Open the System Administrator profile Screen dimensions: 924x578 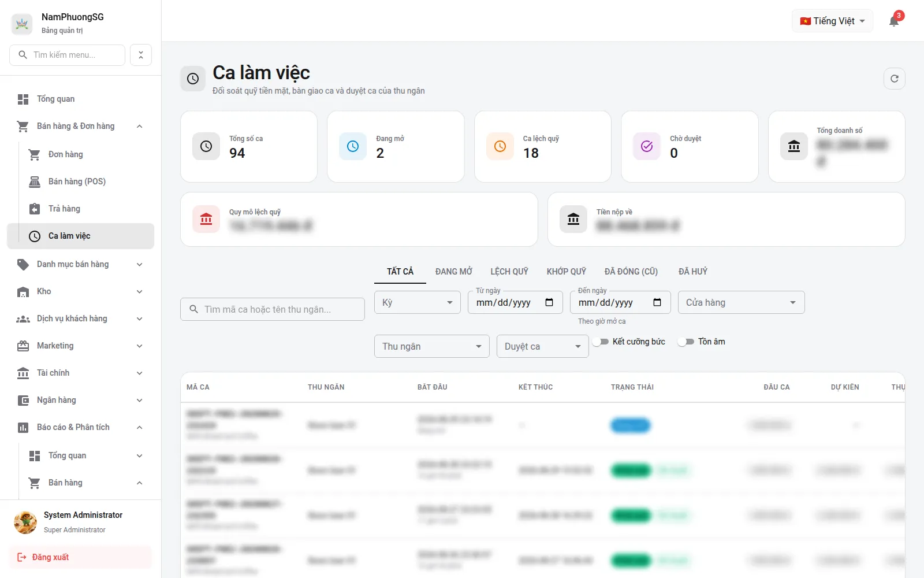pyautogui.click(x=80, y=523)
